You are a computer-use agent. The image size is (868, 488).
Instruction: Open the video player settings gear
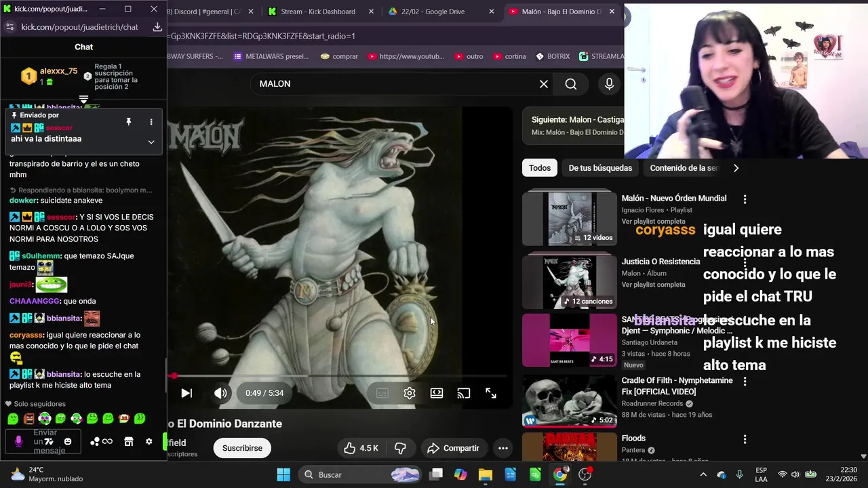tap(410, 393)
